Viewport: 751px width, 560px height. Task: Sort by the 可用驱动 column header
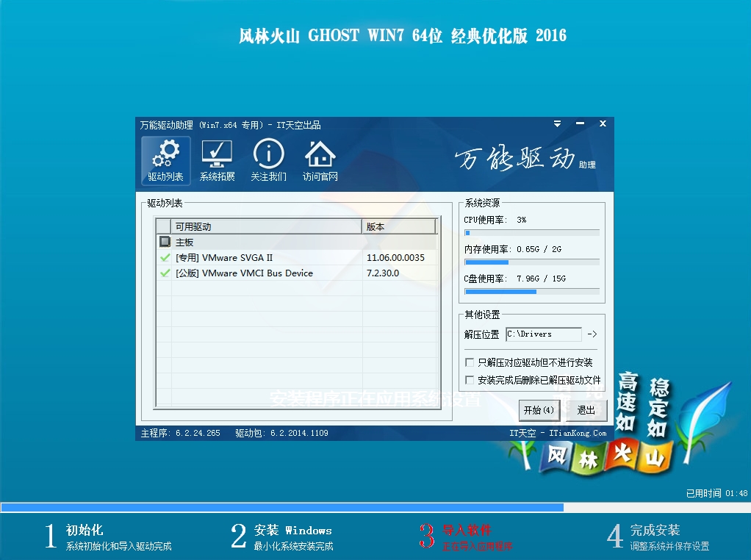click(266, 226)
